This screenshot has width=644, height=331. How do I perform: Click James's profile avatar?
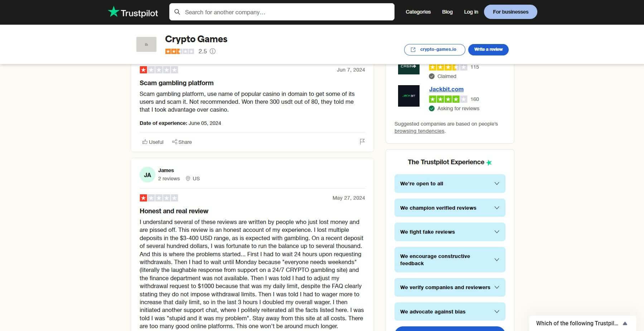[x=147, y=174]
